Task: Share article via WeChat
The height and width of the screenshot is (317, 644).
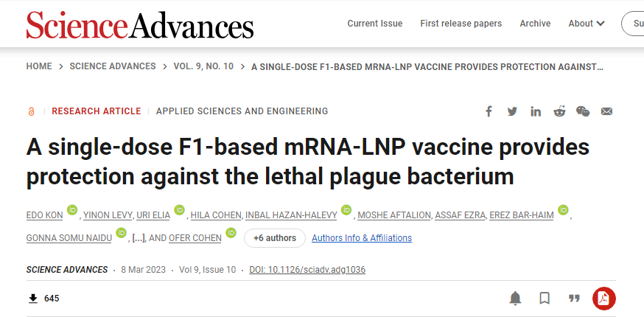Action: tap(583, 111)
